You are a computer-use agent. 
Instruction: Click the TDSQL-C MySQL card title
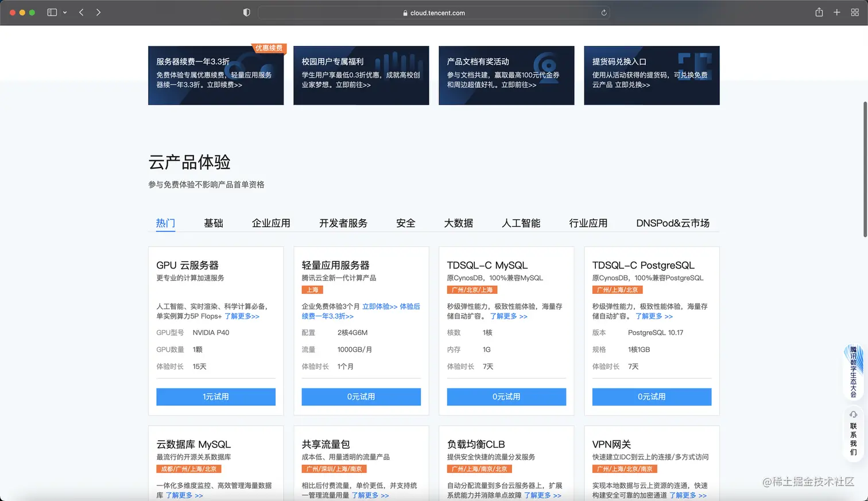(487, 265)
